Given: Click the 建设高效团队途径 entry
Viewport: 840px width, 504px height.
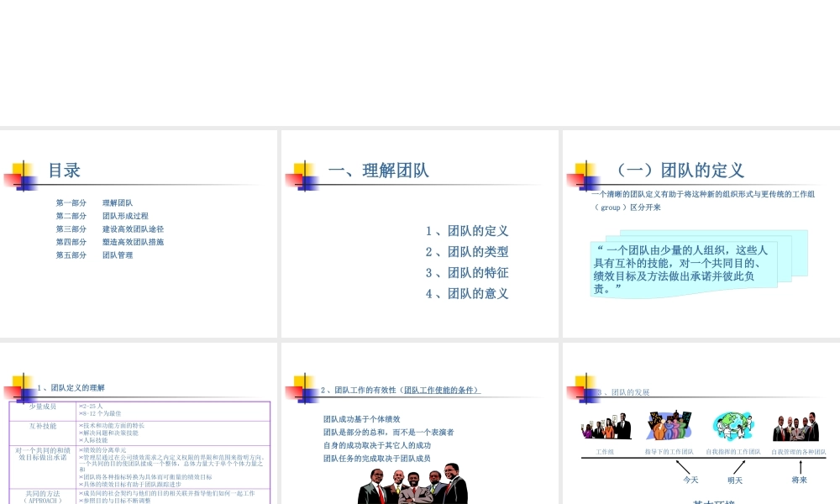Looking at the screenshot, I should point(133,228).
